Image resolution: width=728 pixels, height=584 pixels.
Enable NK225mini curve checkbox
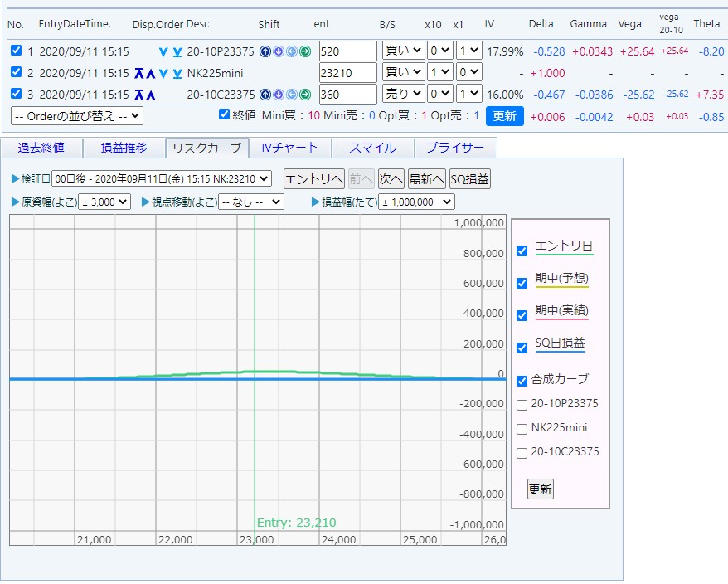(x=522, y=429)
